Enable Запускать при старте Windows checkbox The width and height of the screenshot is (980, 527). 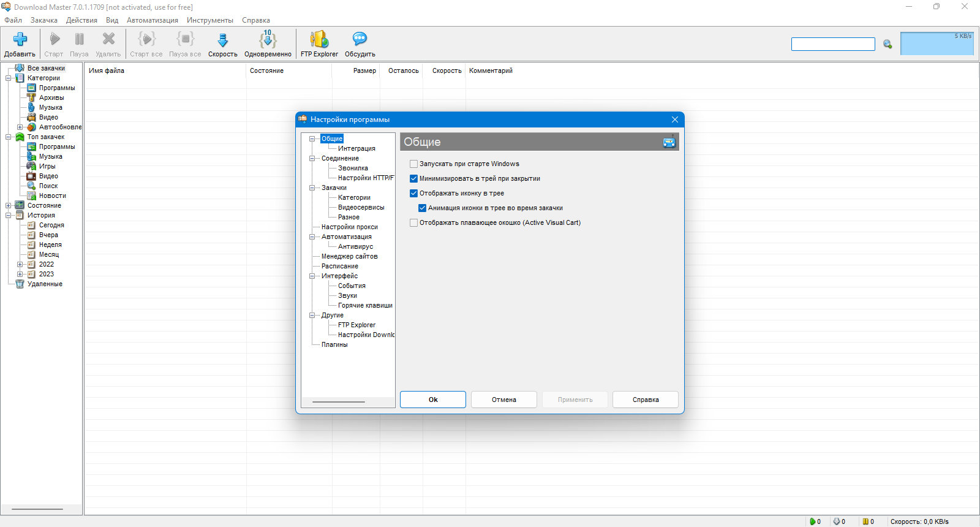tap(413, 164)
